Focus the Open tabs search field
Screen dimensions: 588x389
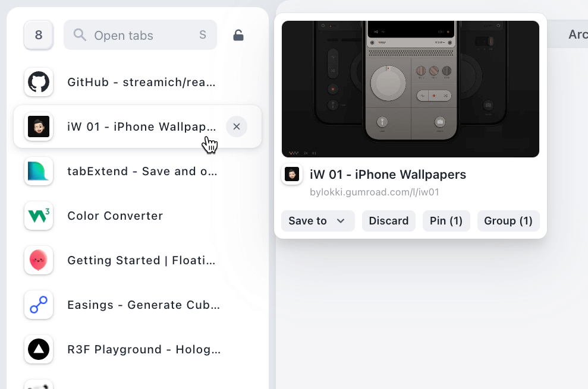tap(143, 35)
